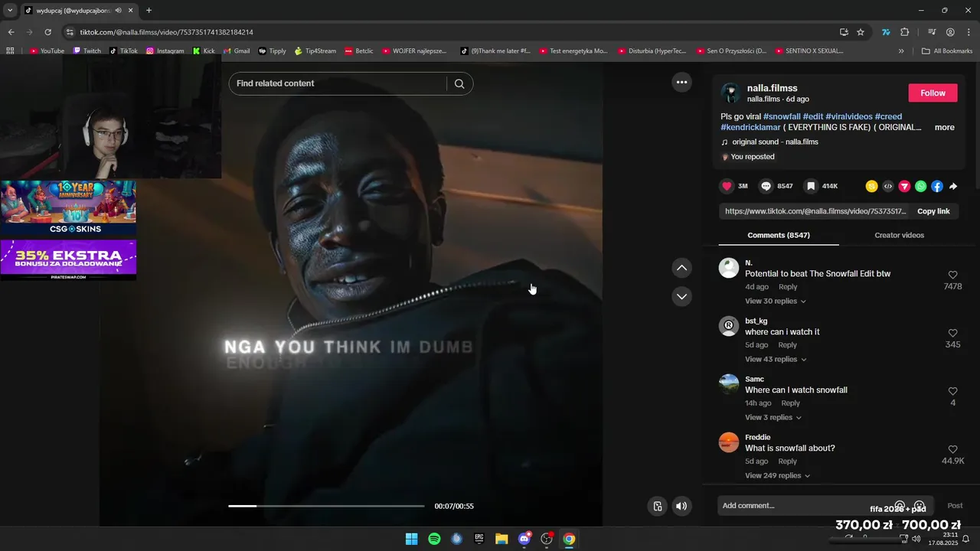The width and height of the screenshot is (980, 551).
Task: Like the video with the heart icon
Action: [x=727, y=186]
